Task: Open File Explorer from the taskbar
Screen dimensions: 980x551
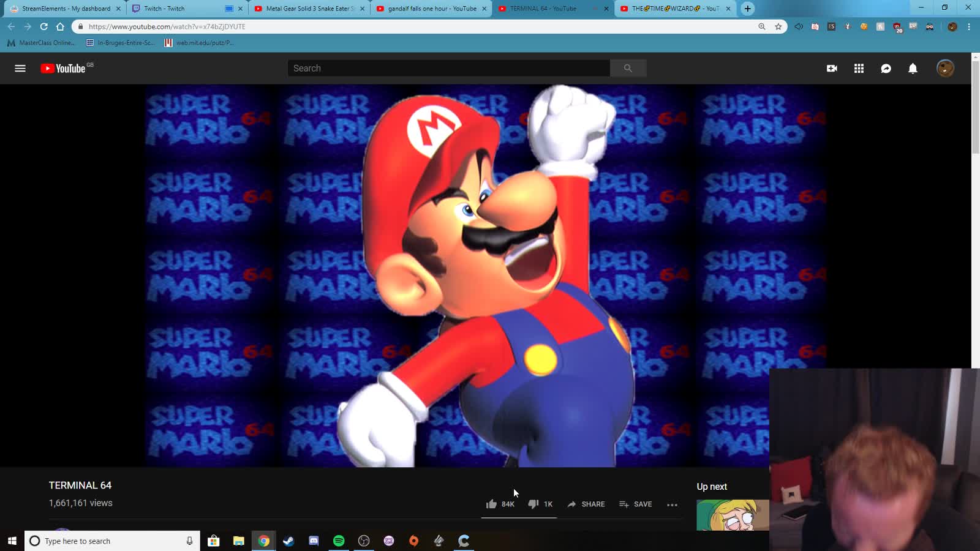Action: (239, 541)
